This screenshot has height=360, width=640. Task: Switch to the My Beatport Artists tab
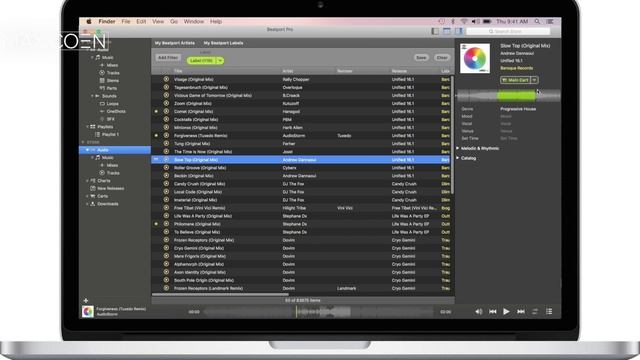click(174, 43)
